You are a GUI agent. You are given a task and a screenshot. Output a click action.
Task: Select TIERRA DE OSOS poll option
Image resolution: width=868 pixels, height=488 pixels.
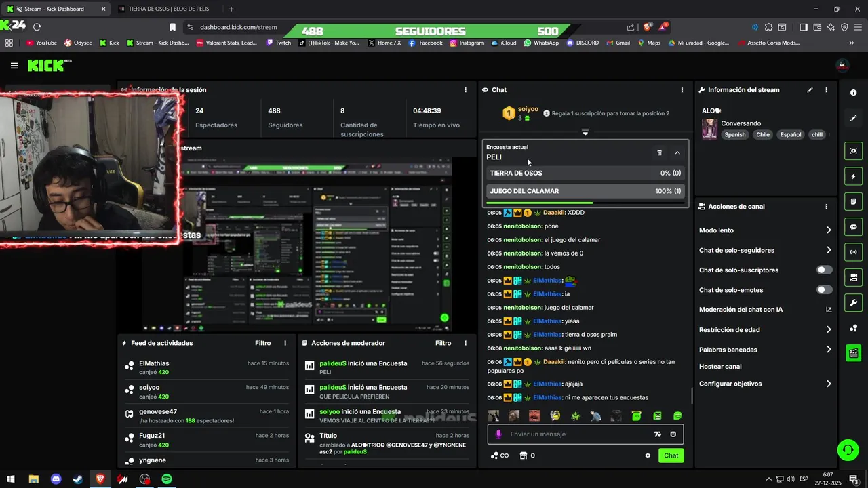point(585,174)
